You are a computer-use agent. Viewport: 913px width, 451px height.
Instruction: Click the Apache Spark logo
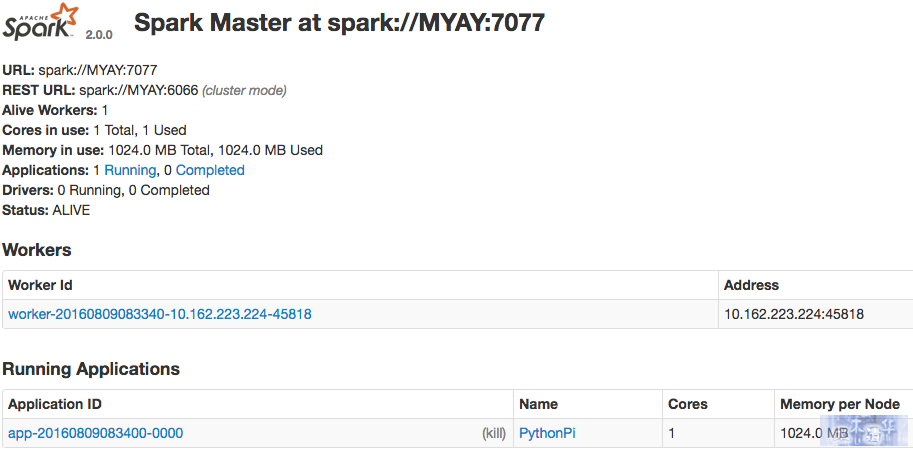[x=41, y=22]
